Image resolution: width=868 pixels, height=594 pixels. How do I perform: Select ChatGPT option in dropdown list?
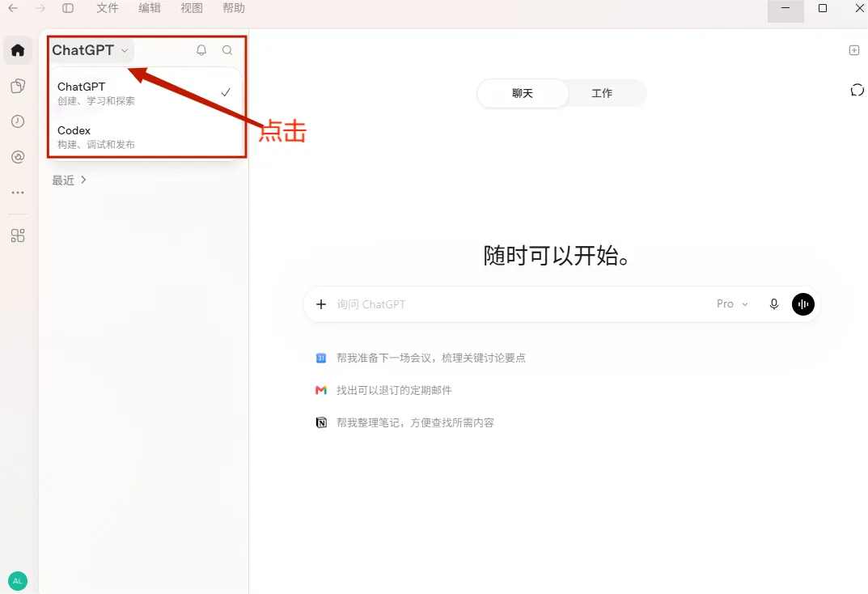click(x=145, y=93)
